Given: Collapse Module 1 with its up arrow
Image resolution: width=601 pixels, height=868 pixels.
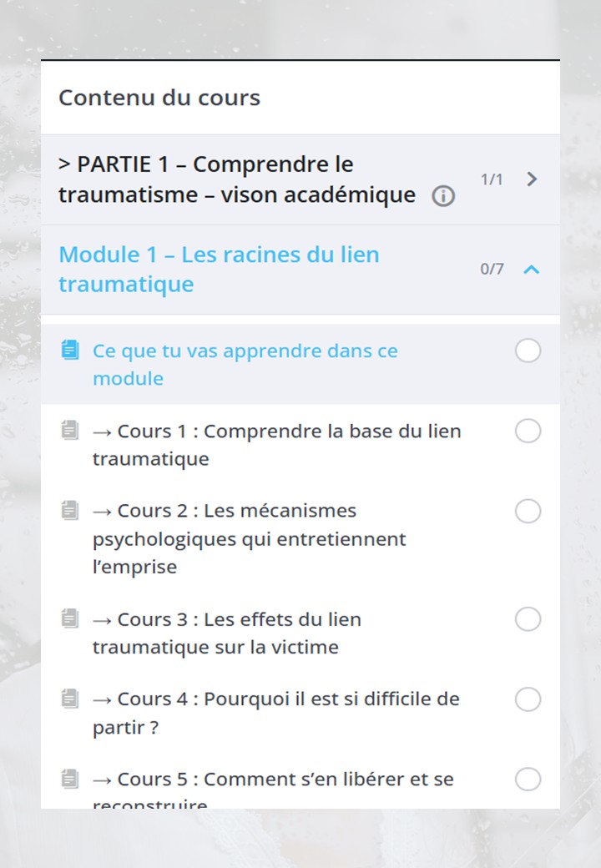Looking at the screenshot, I should tap(532, 270).
